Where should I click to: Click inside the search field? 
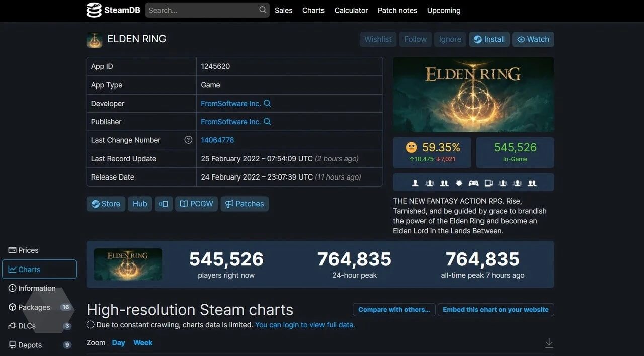pos(201,10)
